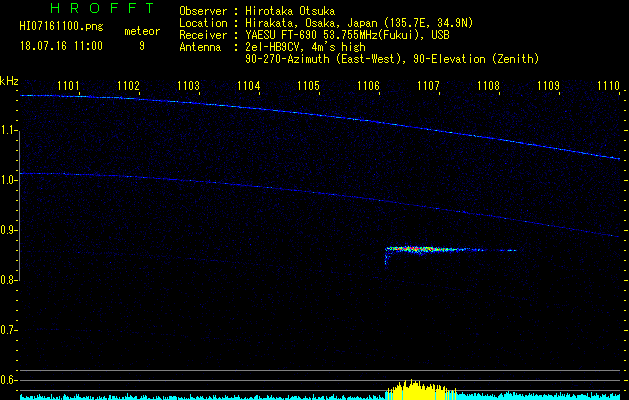
Task: Click time axis marker 1106
Action: pos(368,86)
